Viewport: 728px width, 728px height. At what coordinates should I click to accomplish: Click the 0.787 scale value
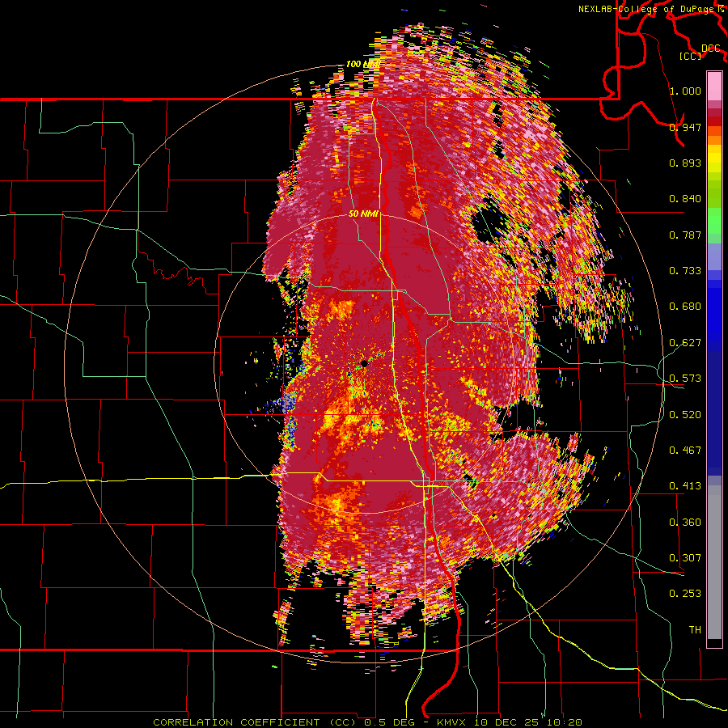(x=685, y=235)
